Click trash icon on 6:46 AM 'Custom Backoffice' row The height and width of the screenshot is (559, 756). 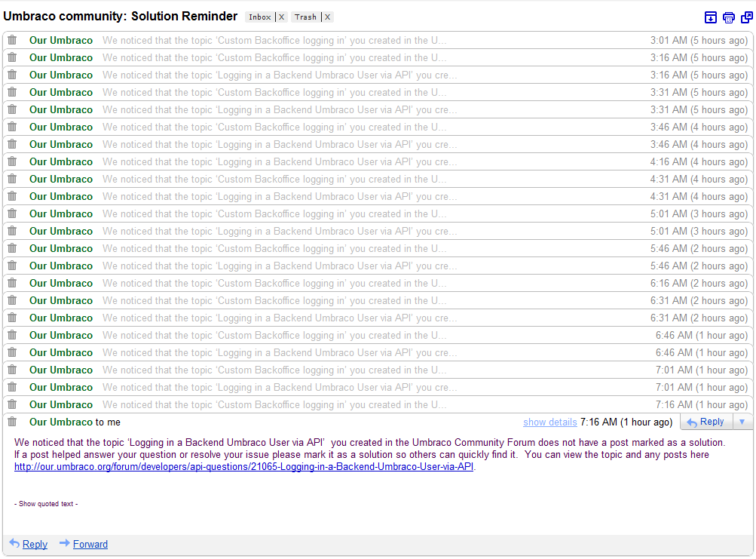(x=12, y=336)
